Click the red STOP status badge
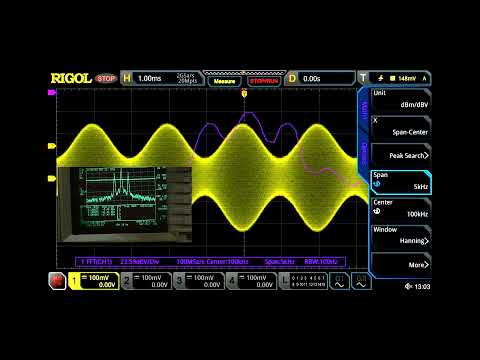The image size is (480, 360). (106, 79)
